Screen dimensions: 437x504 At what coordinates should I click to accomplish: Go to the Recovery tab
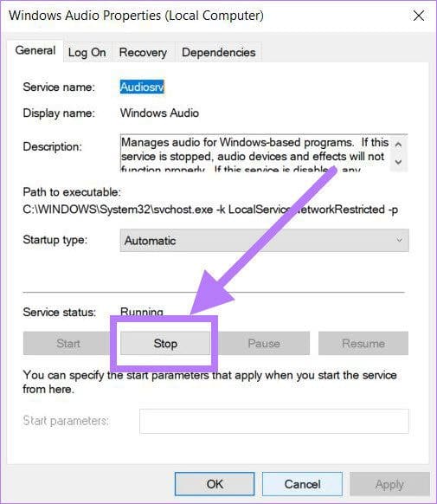tap(143, 53)
